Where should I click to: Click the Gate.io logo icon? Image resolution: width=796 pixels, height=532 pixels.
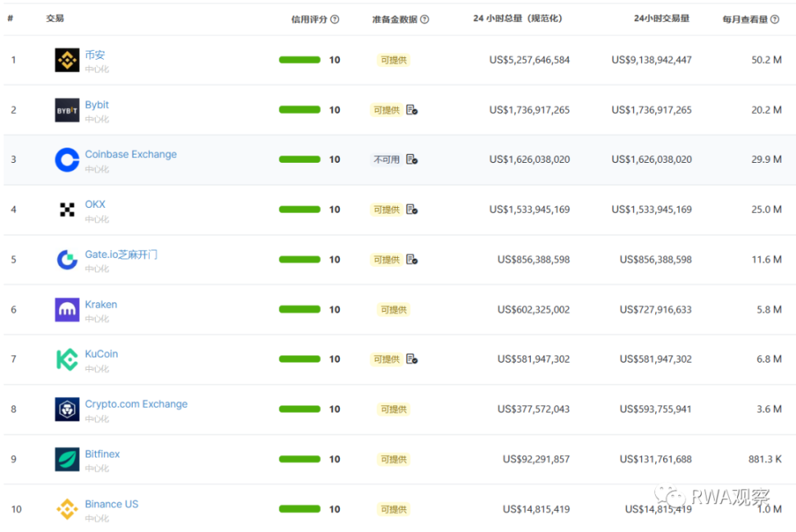(x=67, y=259)
